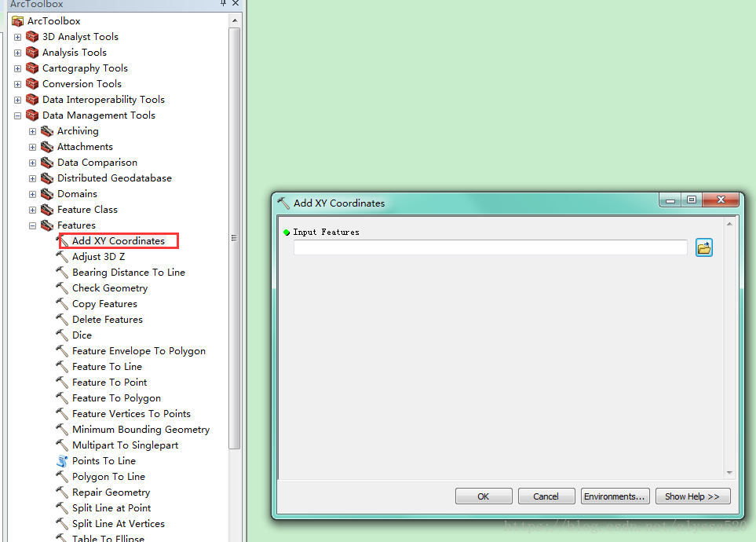Expand the Attachments toolset
Viewport: 756px width, 542px height.
click(33, 147)
